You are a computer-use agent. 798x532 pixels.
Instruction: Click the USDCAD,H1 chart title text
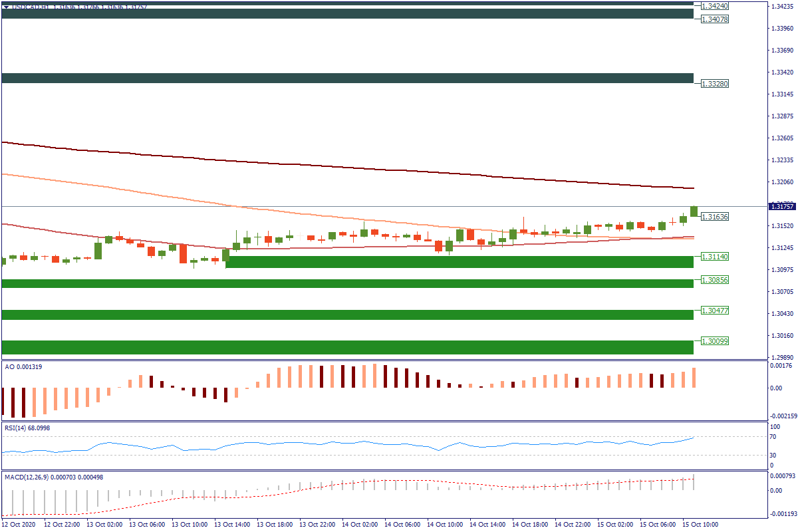(32, 7)
